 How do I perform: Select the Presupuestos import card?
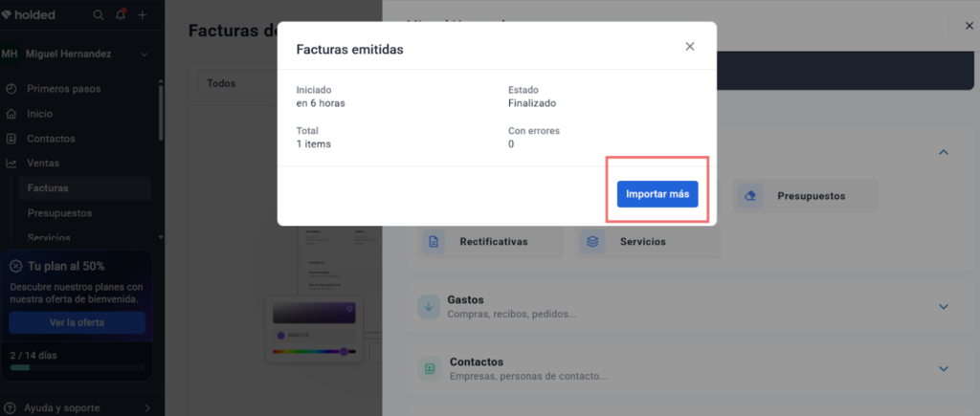pos(806,195)
